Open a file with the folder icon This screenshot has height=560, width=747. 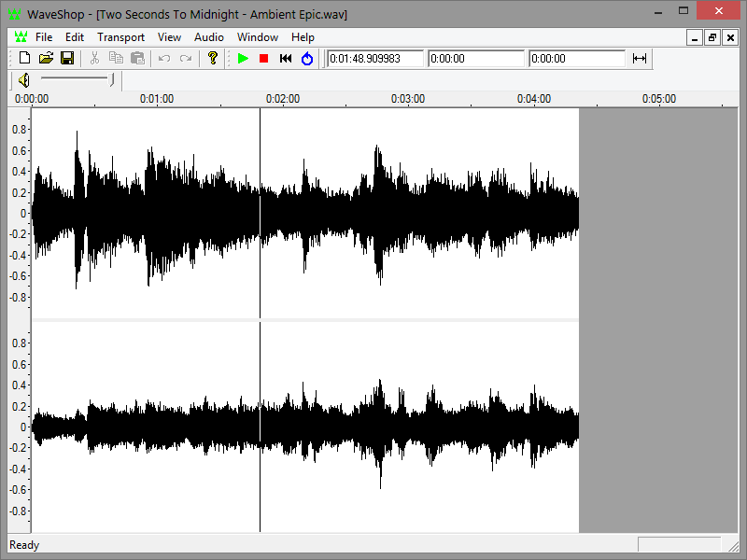coord(46,59)
